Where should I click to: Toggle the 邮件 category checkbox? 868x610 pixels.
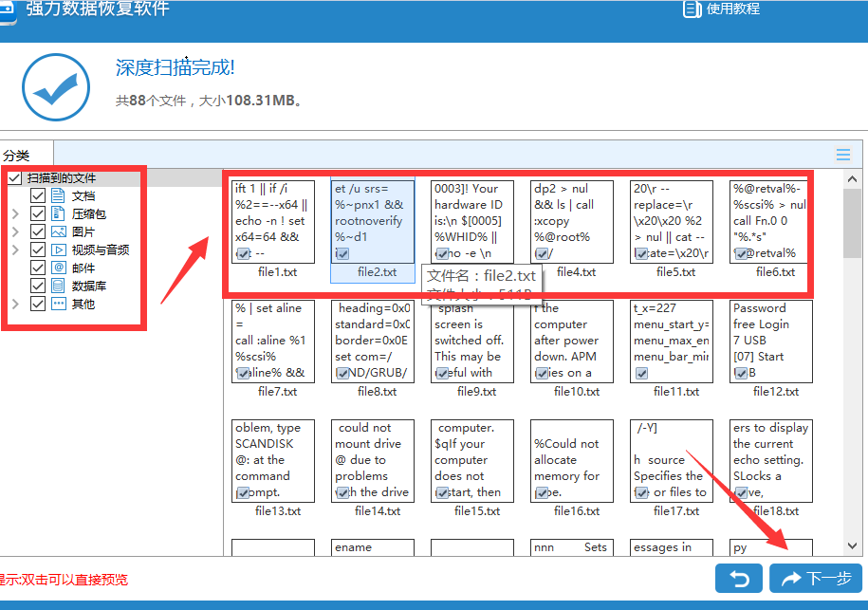click(x=38, y=268)
